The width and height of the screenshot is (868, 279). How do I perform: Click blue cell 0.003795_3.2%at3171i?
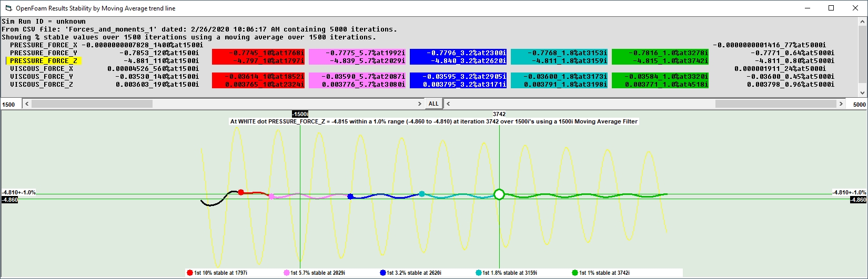(458, 85)
